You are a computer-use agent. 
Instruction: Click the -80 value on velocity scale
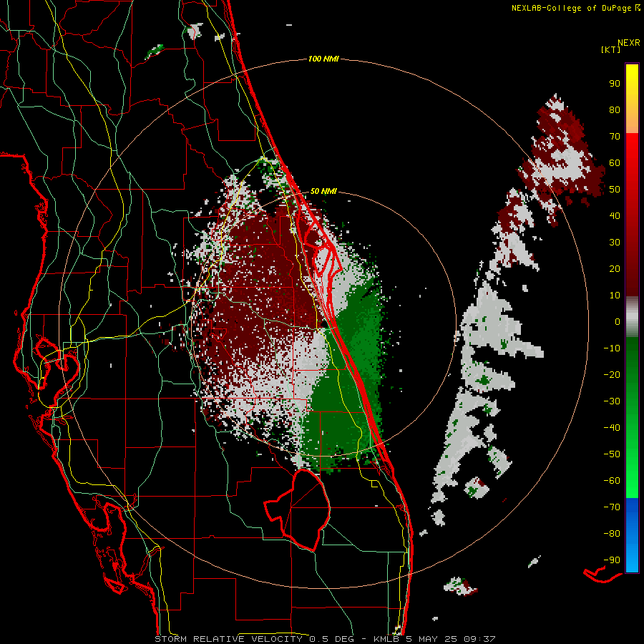pyautogui.click(x=612, y=534)
